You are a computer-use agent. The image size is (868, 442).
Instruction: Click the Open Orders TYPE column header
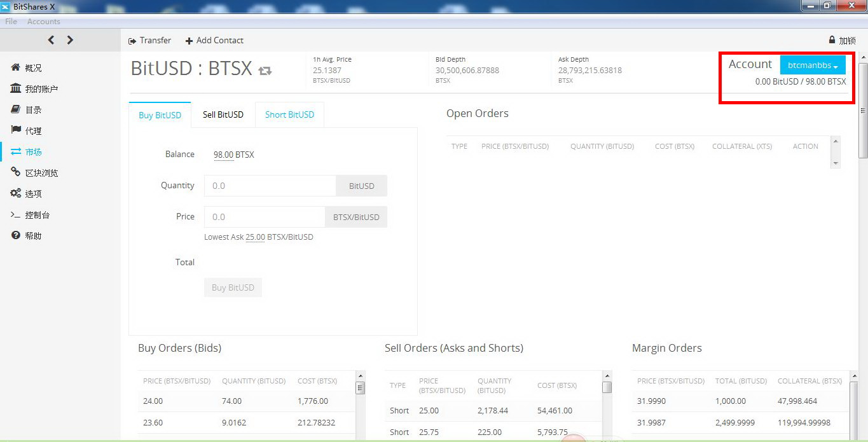(x=459, y=146)
